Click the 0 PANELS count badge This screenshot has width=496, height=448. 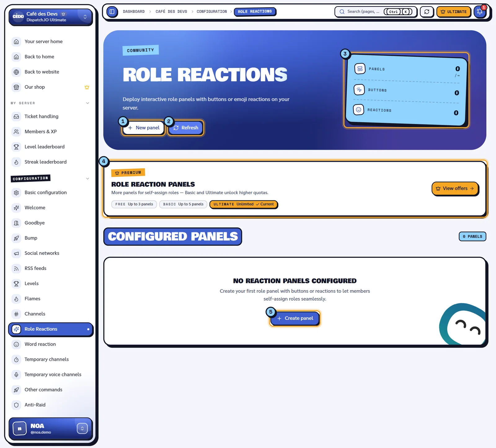(472, 237)
